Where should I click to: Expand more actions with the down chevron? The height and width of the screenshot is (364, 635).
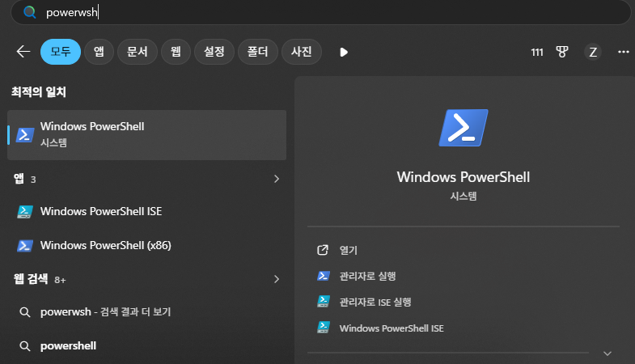[607, 353]
